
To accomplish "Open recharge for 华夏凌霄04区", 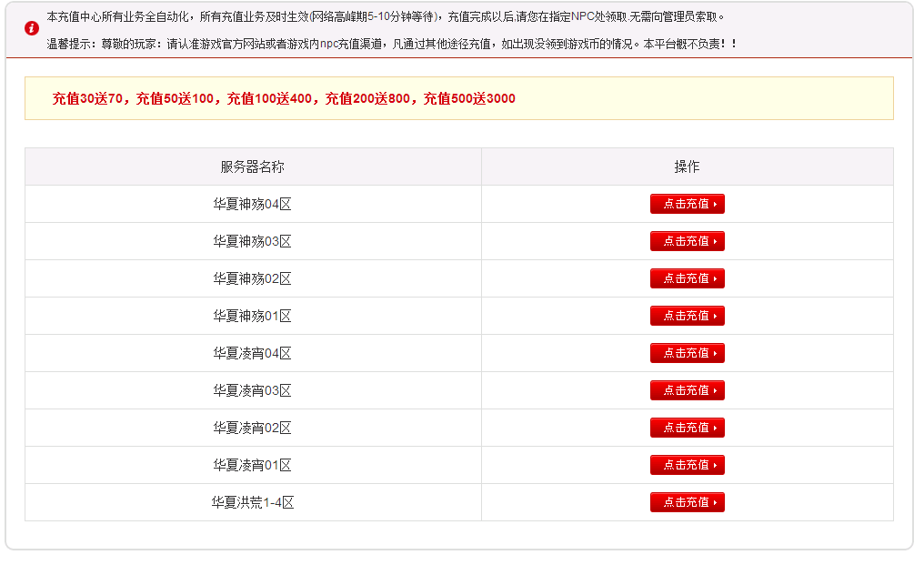I will (687, 353).
